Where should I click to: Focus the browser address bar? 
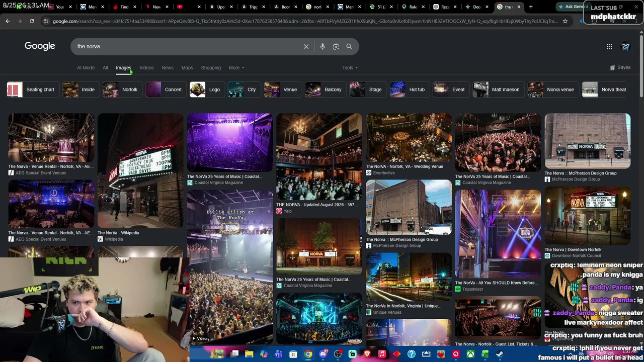(305, 21)
